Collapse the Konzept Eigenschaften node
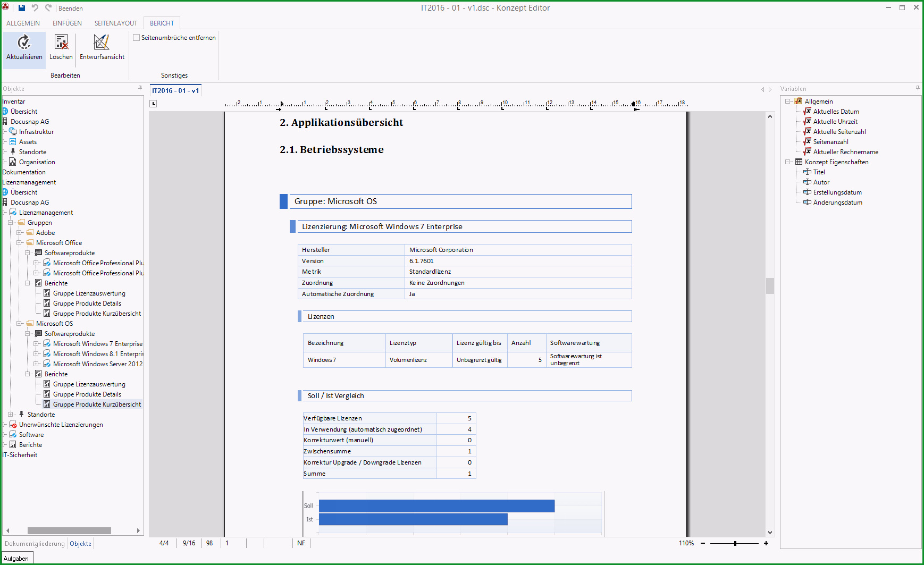924x565 pixels. coord(788,162)
